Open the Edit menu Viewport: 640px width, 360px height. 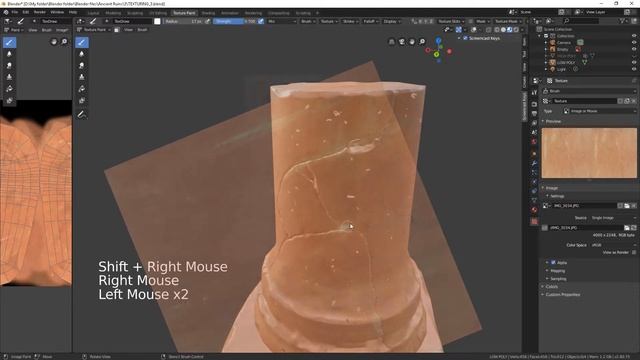(26, 12)
